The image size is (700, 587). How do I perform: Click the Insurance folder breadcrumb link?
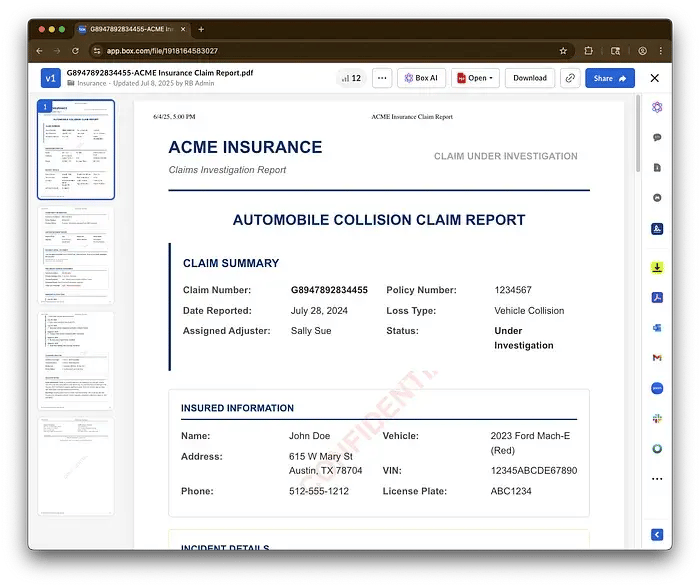tap(92, 83)
